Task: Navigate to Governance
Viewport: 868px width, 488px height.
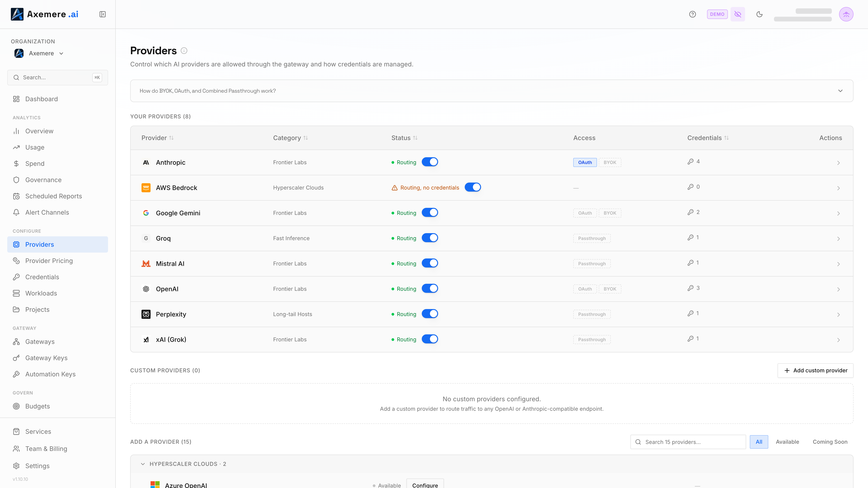Action: [x=58, y=180]
